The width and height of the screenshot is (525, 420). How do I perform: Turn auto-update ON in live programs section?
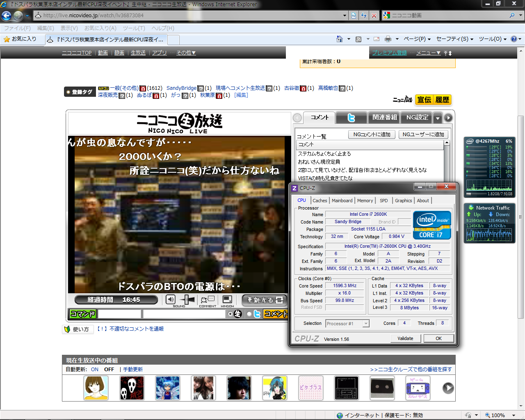click(x=95, y=369)
